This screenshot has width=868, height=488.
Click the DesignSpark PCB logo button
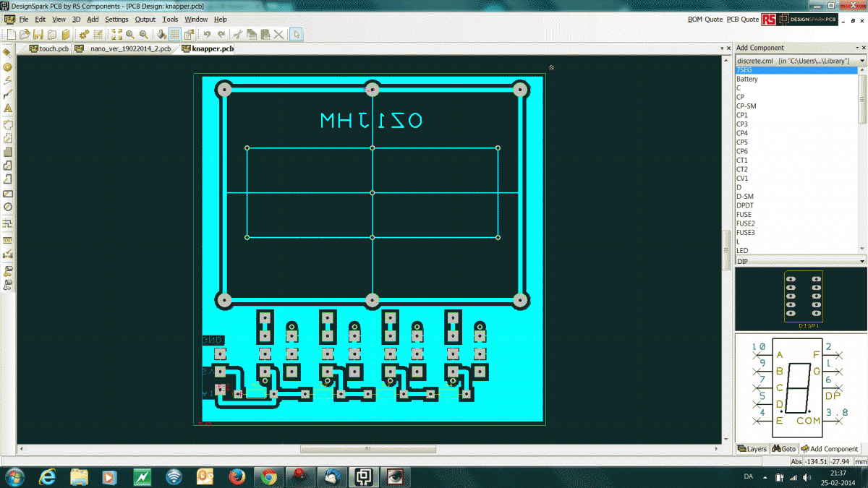click(x=807, y=20)
